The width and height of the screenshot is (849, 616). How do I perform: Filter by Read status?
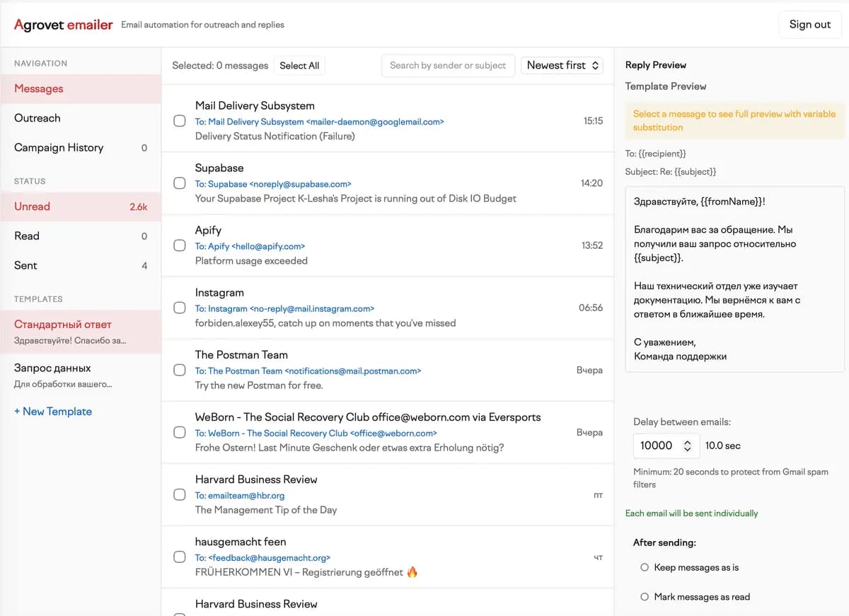point(81,236)
